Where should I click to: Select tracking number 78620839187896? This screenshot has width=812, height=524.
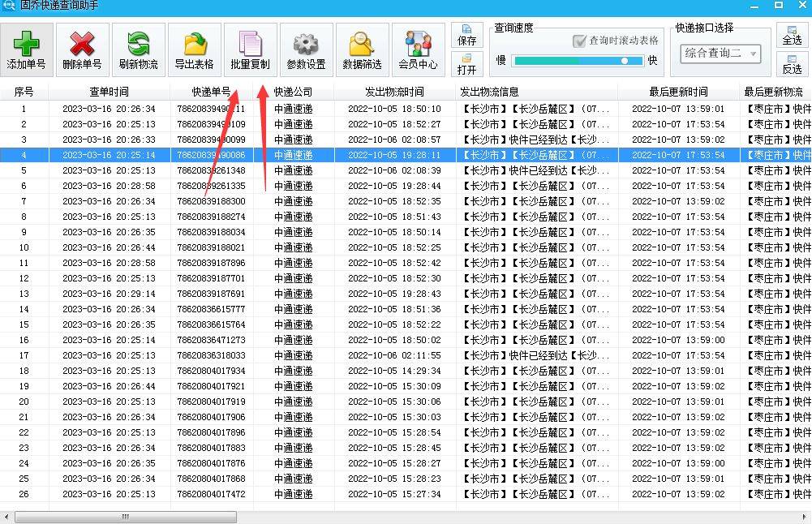click(x=211, y=263)
